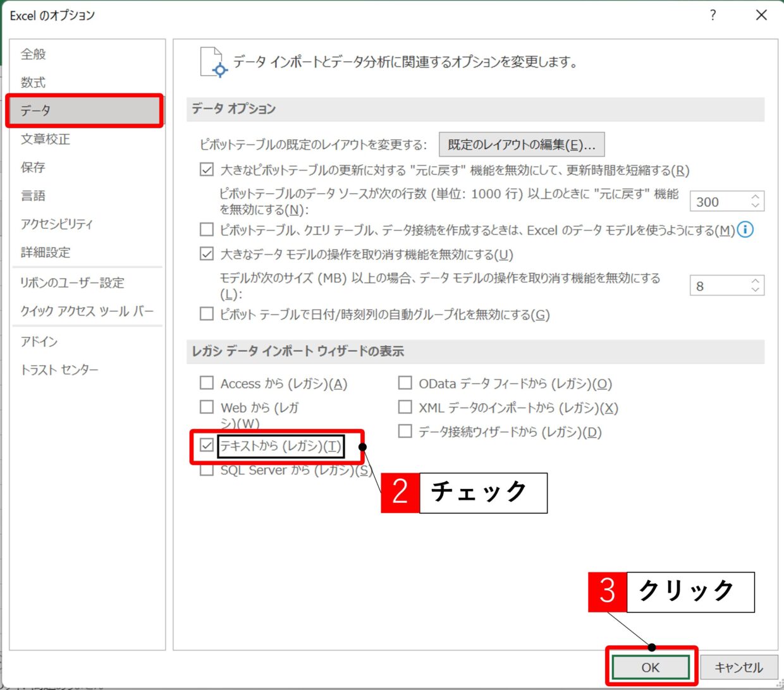Check the OData データ フィードから (レガシ) option
784x690 pixels.
pos(405,382)
